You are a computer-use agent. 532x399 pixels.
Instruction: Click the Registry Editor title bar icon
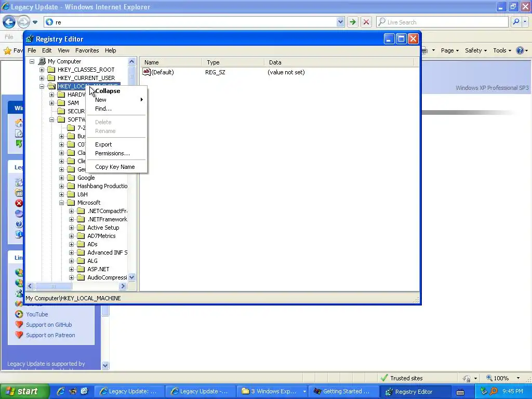point(30,39)
